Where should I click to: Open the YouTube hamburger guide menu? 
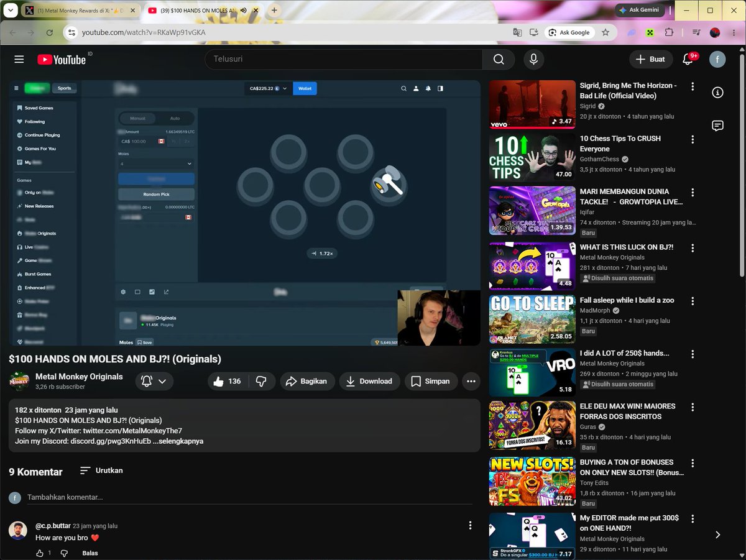19,59
